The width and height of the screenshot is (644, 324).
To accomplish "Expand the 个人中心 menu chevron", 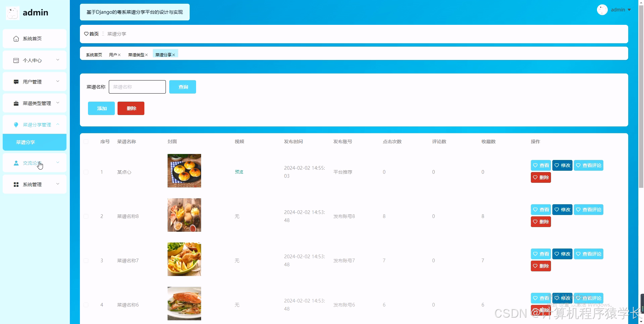I will click(x=58, y=60).
